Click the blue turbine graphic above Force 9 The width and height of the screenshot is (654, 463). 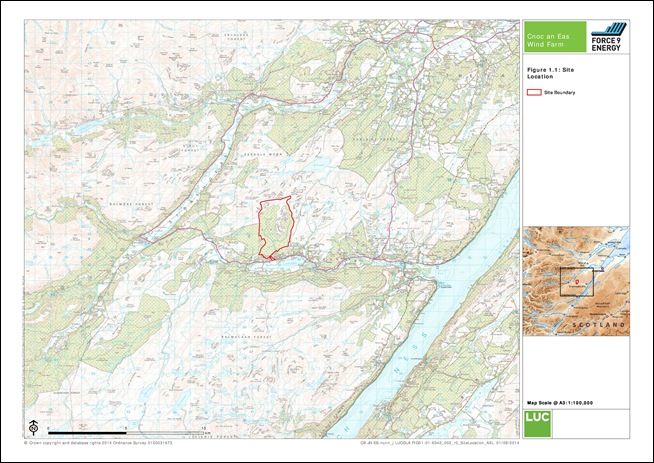(609, 29)
